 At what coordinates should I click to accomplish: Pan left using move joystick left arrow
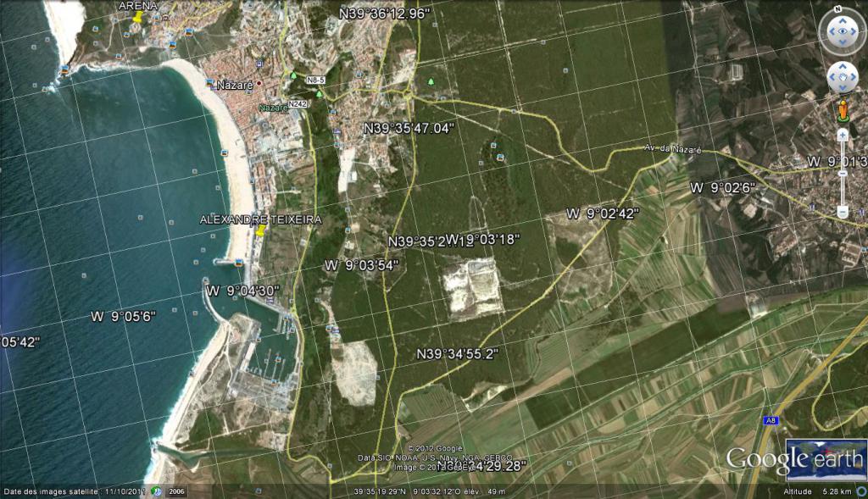[831, 78]
